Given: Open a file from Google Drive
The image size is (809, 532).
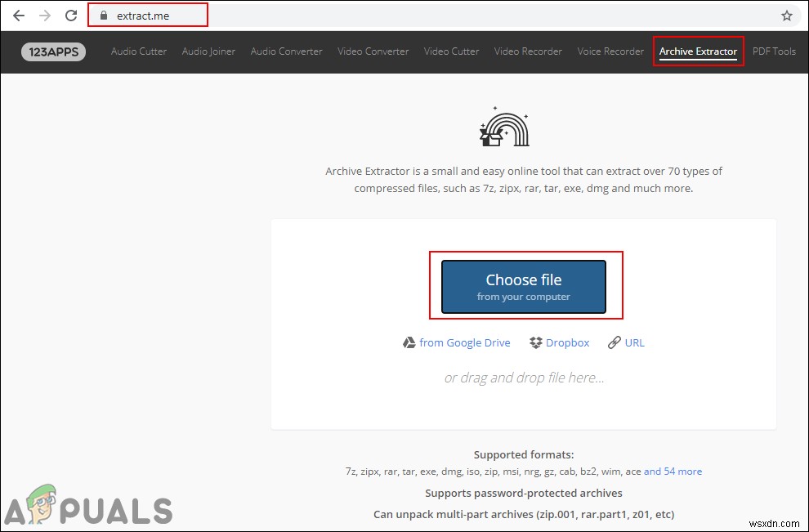Looking at the screenshot, I should [464, 342].
